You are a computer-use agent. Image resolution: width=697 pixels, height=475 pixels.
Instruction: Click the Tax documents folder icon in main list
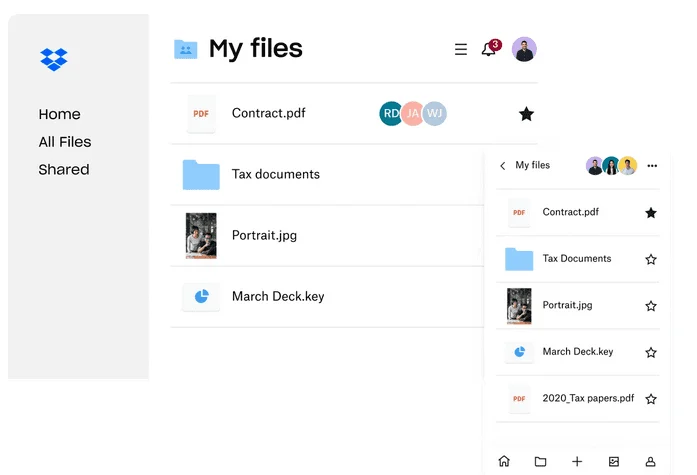coord(201,175)
